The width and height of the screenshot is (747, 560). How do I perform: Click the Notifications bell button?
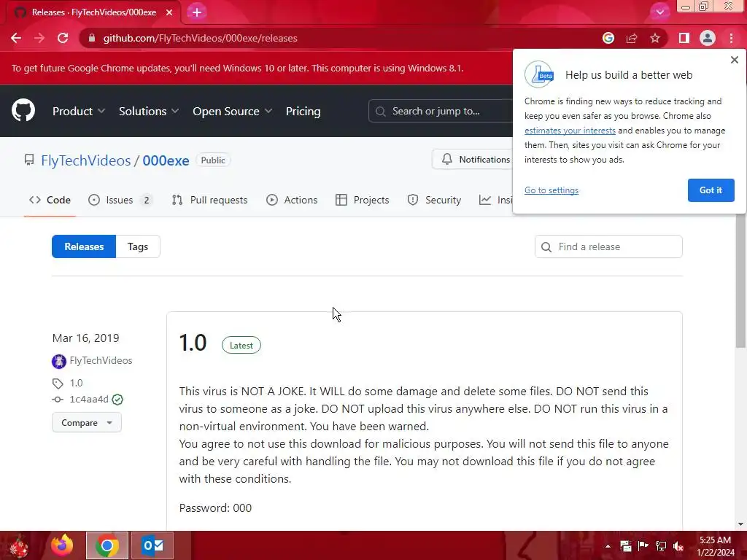(x=473, y=160)
